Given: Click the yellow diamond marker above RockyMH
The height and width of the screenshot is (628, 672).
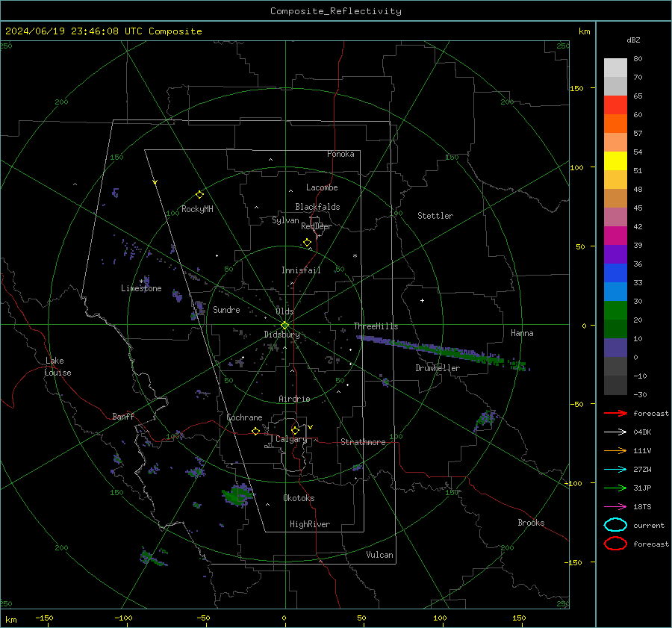Looking at the screenshot, I should click(x=199, y=195).
